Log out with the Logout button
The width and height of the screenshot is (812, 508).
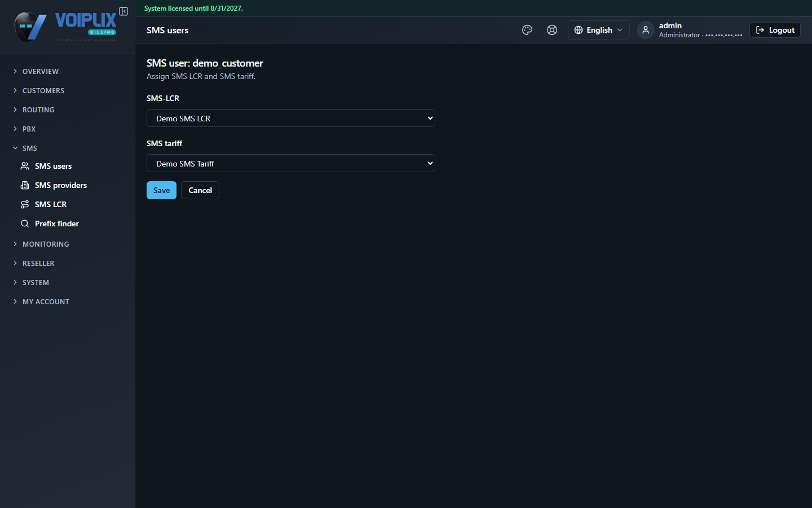(x=775, y=30)
